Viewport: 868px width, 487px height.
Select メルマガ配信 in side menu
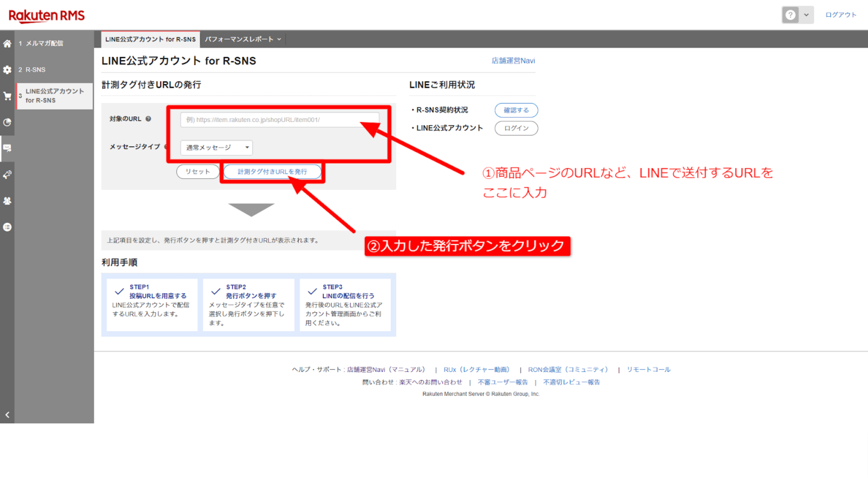click(44, 43)
